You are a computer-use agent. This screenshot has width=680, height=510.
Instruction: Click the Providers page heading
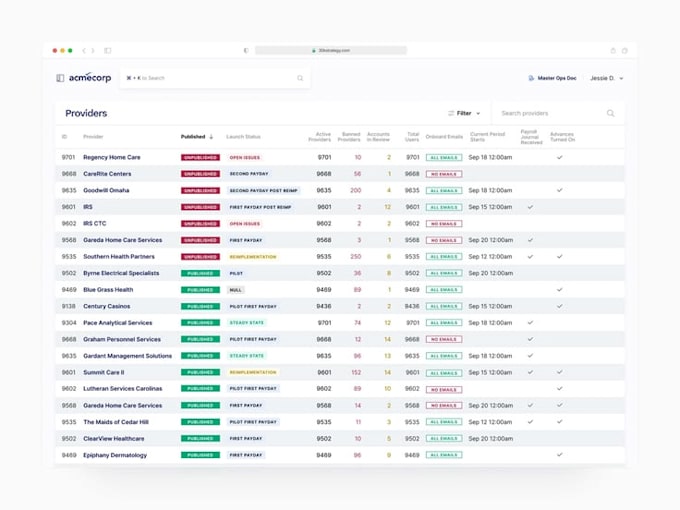[86, 113]
